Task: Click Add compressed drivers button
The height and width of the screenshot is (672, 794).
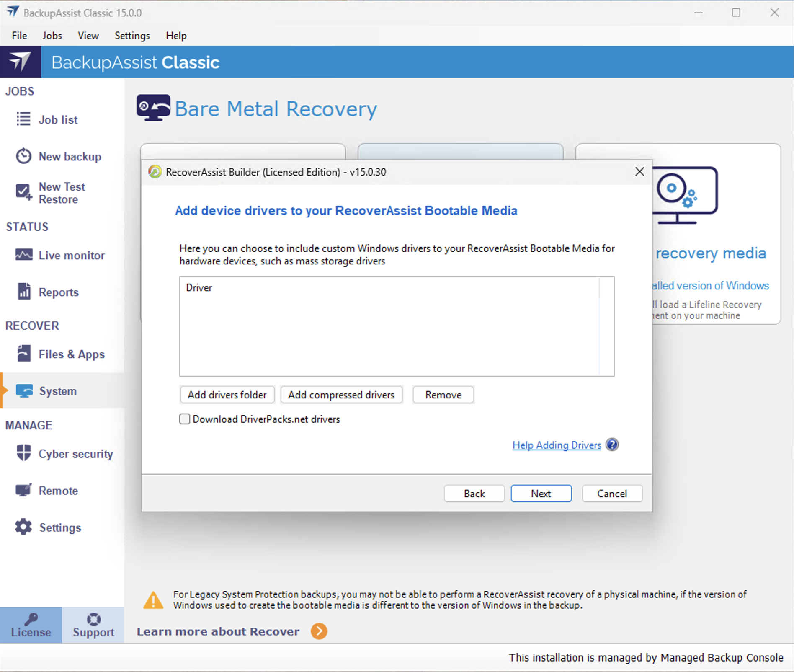Action: [341, 395]
